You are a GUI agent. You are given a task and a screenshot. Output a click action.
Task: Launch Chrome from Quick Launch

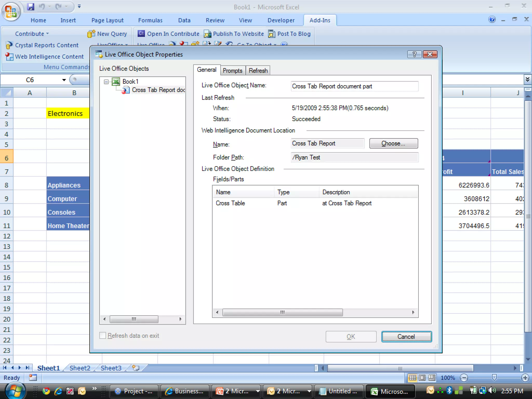pos(46,391)
